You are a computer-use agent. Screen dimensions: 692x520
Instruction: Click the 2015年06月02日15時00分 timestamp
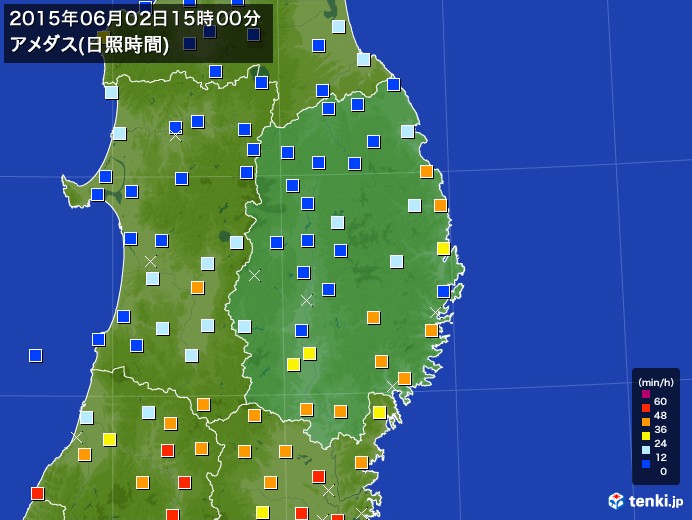[x=135, y=19]
